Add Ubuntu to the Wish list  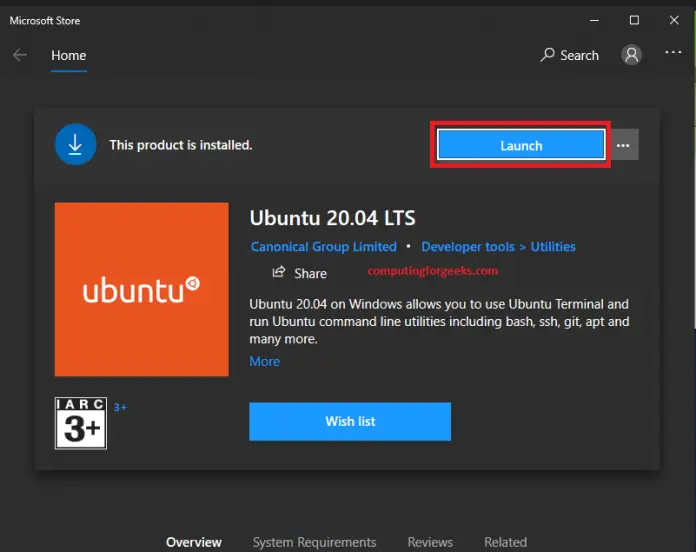click(350, 421)
